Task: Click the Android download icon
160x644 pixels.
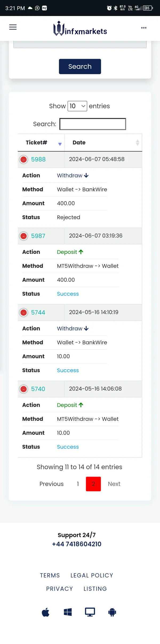Action: (112, 612)
